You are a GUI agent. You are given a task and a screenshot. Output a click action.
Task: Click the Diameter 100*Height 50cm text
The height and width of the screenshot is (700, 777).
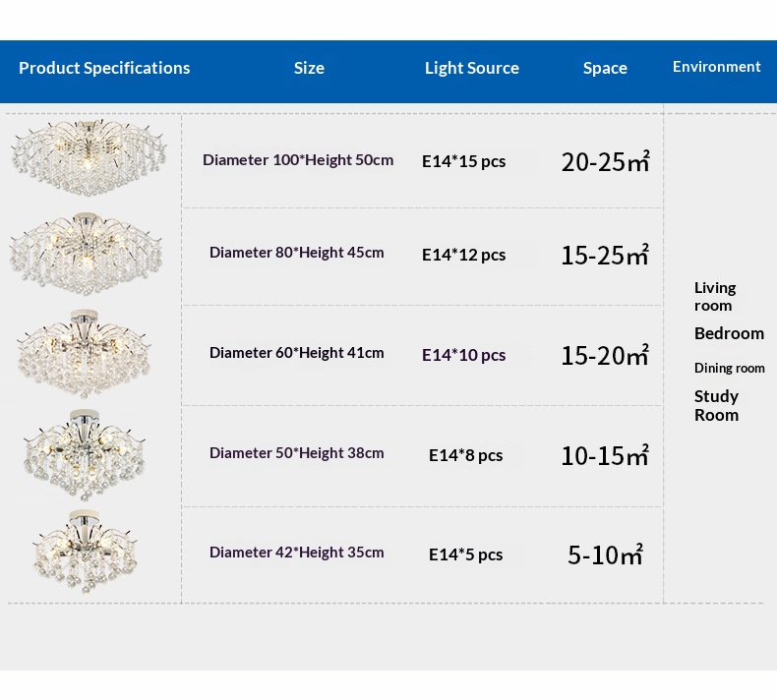point(298,160)
